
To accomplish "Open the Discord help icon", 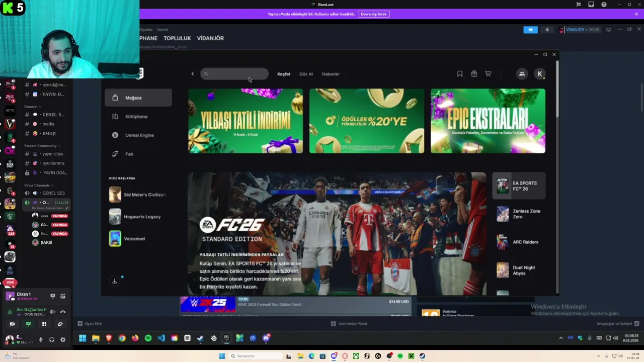I will click(604, 5).
